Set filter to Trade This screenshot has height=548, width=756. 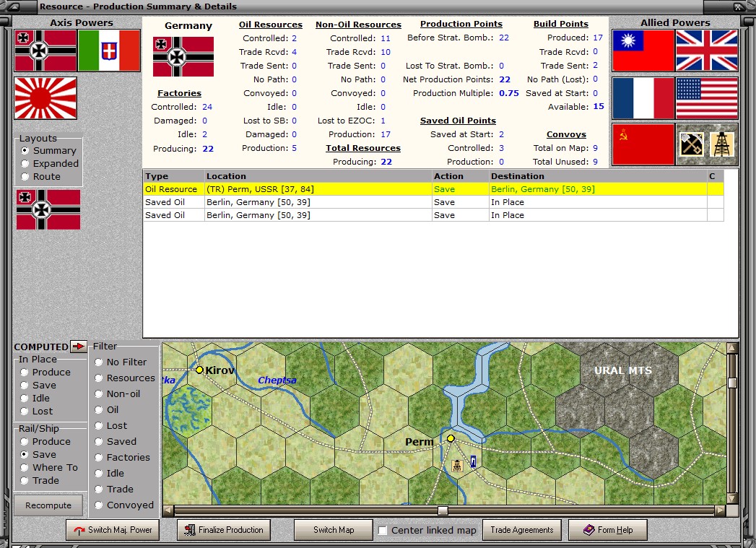click(114, 490)
